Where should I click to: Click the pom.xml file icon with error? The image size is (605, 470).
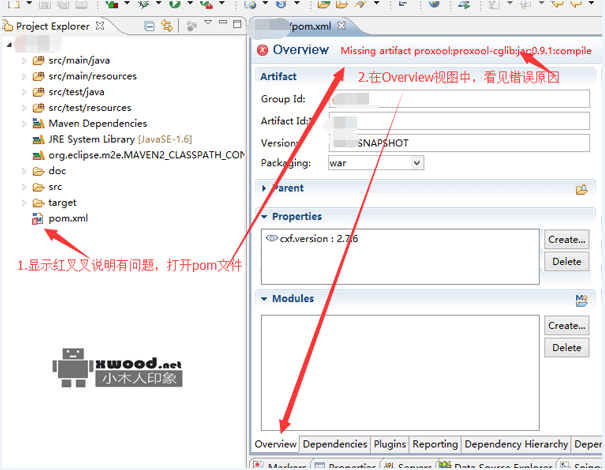tap(37, 218)
